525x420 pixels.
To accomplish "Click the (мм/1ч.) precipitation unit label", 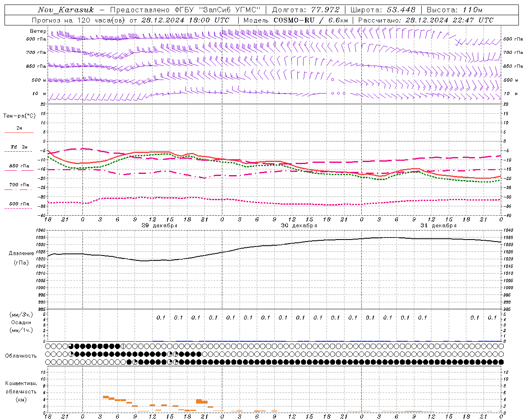I will 21,330.
